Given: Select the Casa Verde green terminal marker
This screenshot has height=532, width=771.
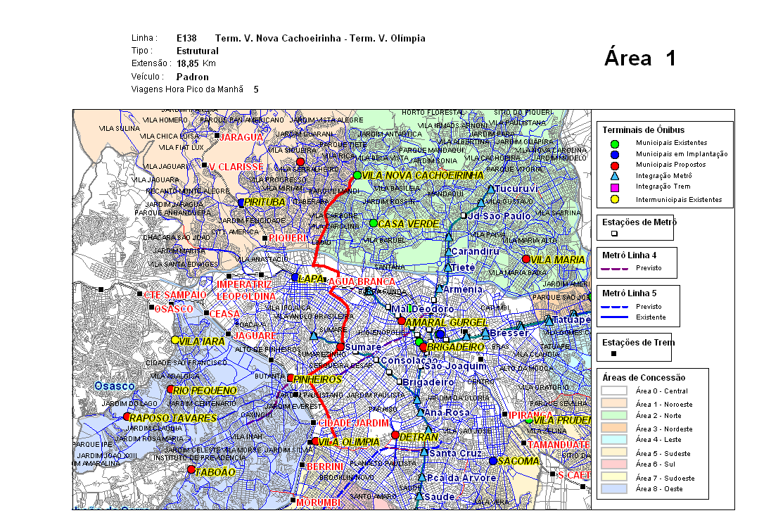Looking at the screenshot, I should point(374,223).
